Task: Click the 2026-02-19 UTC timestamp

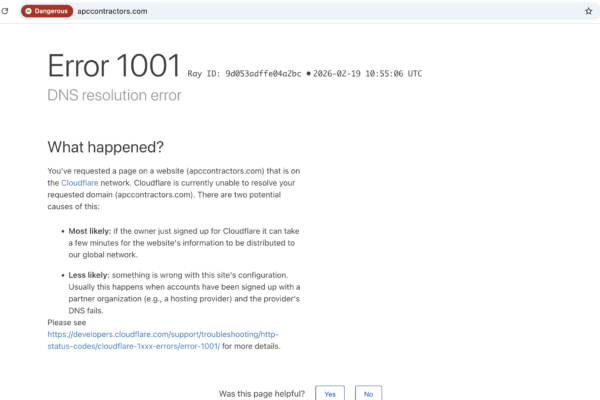Action: coord(365,73)
